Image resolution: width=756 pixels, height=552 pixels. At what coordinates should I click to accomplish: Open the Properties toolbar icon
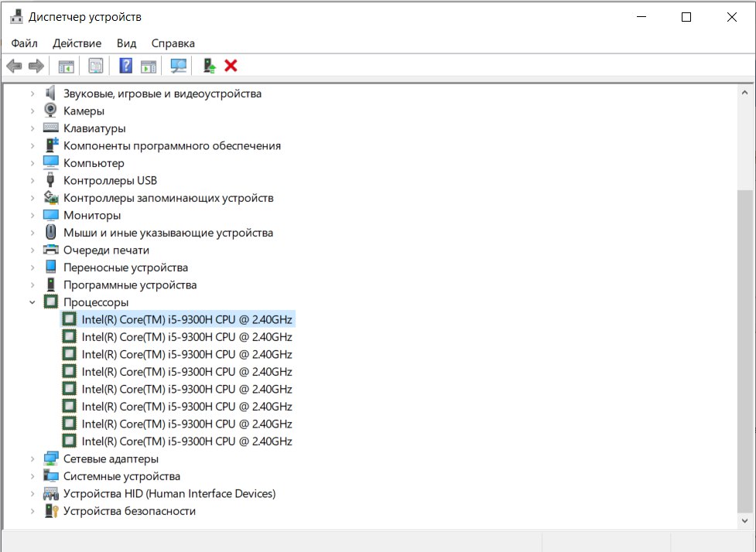[96, 66]
